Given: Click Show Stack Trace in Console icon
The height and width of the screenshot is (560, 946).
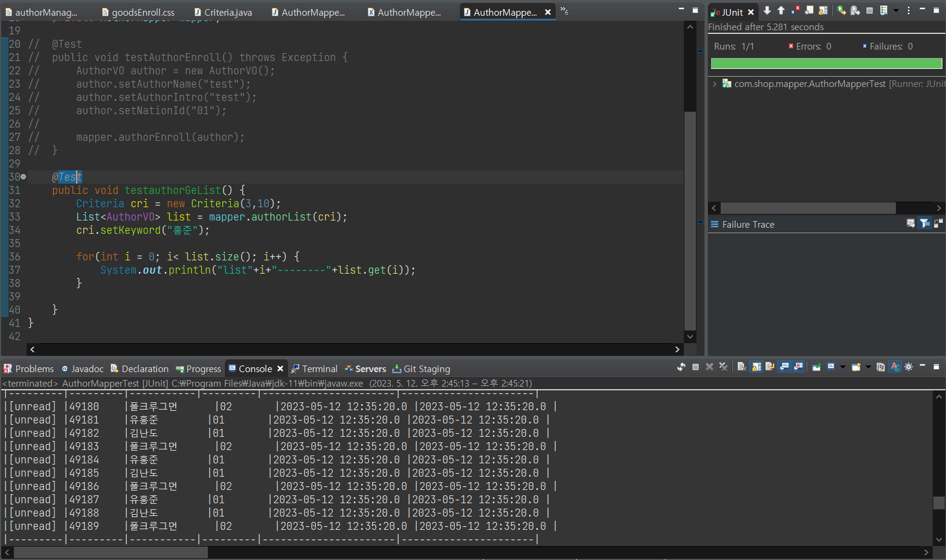Looking at the screenshot, I should pos(911,224).
